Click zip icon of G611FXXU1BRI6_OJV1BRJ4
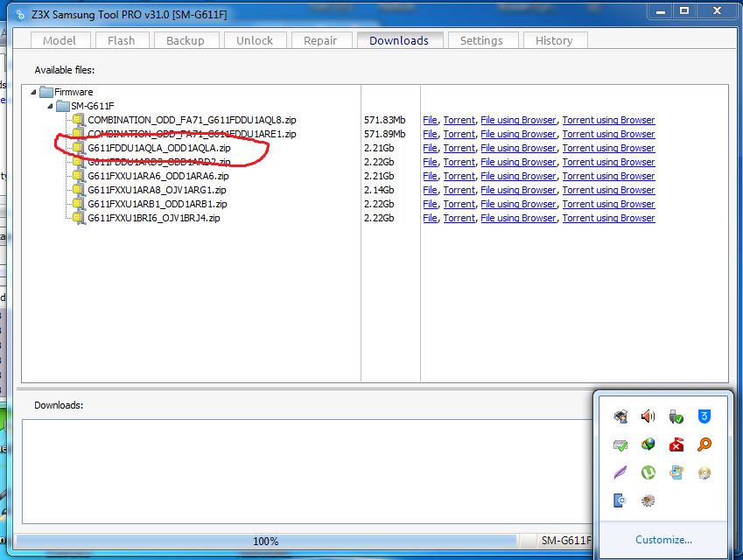The height and width of the screenshot is (560, 743). click(78, 218)
